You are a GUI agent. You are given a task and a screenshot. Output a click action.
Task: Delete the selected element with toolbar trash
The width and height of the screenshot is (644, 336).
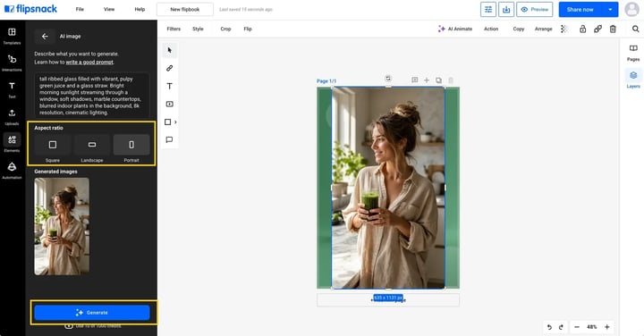coord(613,29)
